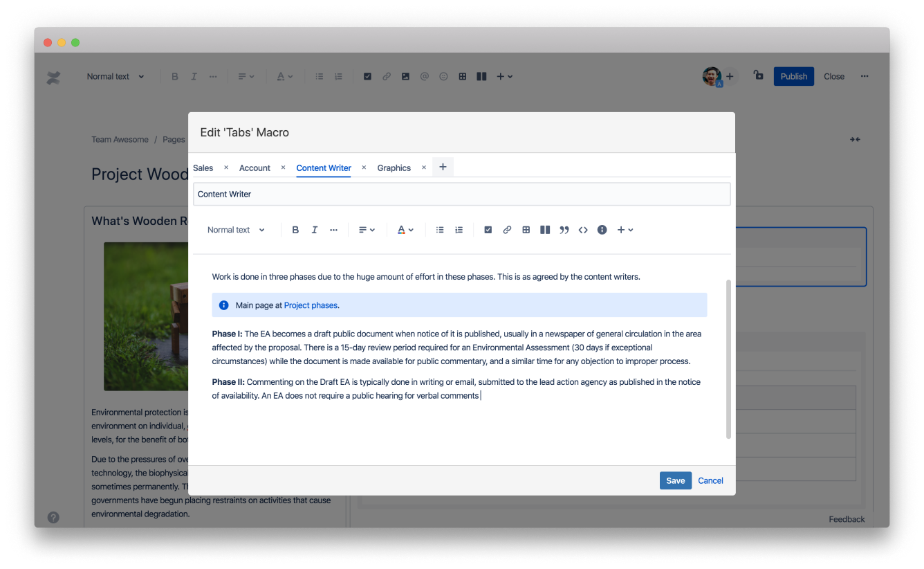The height and width of the screenshot is (569, 924).
Task: Open the text alignment dropdown
Action: click(x=366, y=229)
